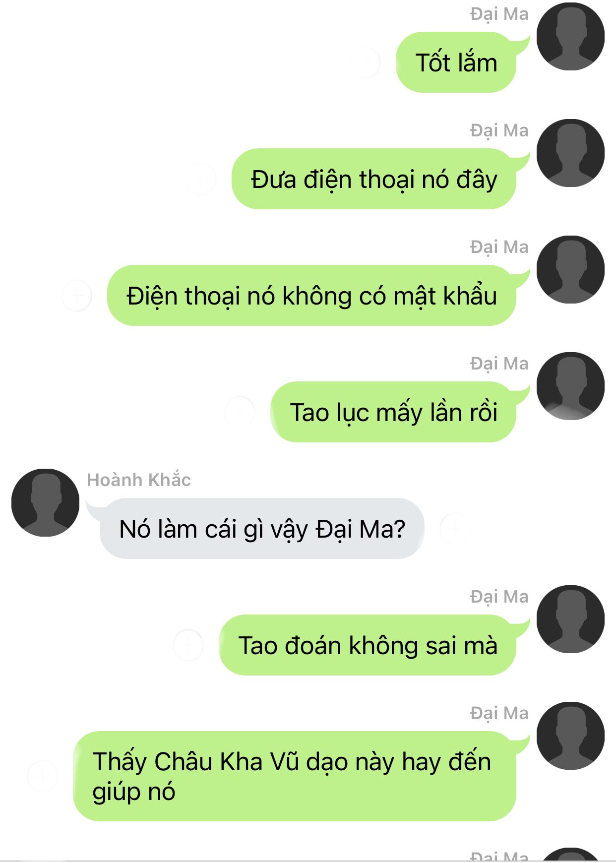Tap Đại Ma name above "Tốt lắm"
The height and width of the screenshot is (863, 616).
[499, 14]
